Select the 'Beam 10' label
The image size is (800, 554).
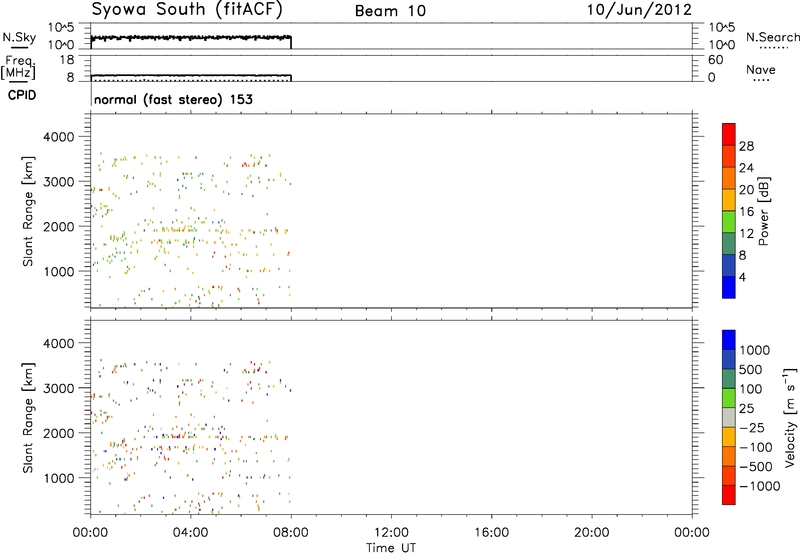(x=390, y=11)
